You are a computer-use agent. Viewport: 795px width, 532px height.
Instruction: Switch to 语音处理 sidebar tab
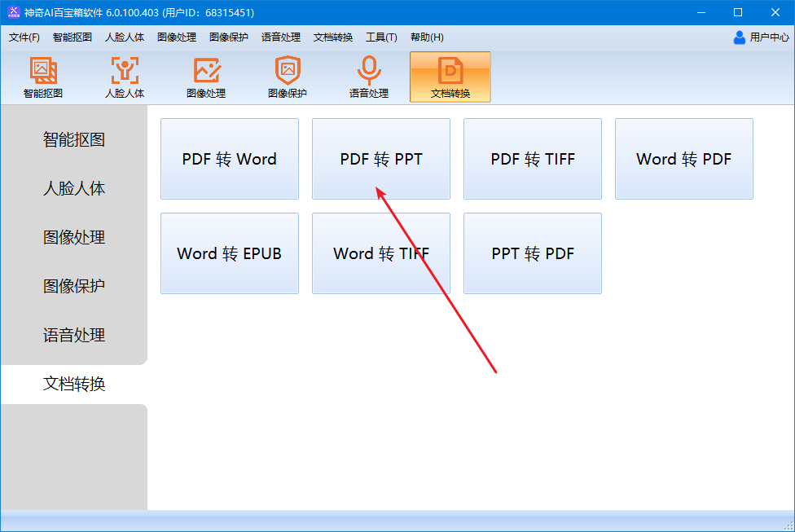click(74, 335)
